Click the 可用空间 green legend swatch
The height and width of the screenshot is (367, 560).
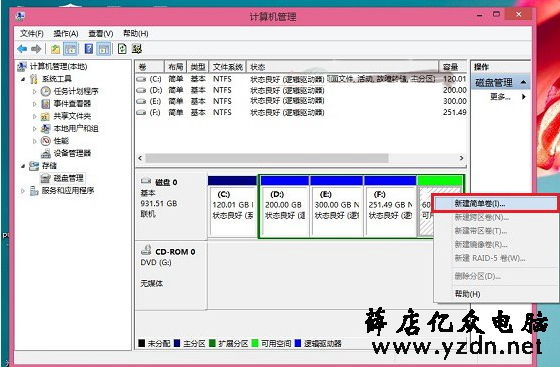(x=255, y=343)
